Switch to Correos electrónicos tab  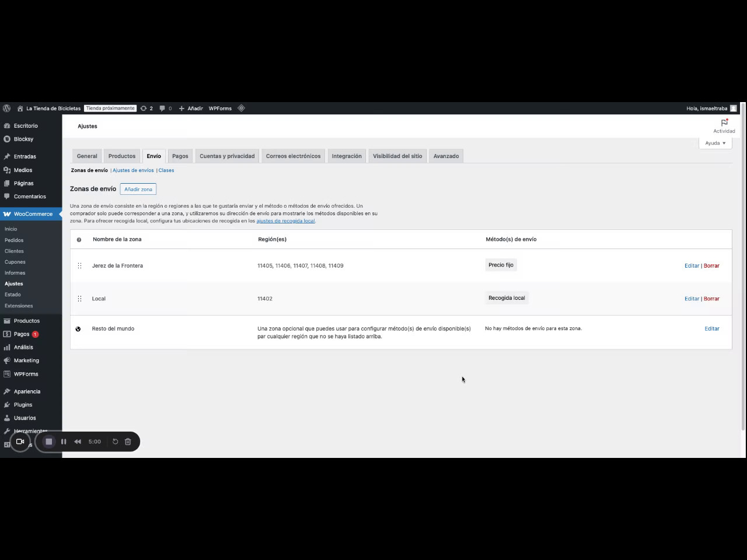pos(294,156)
